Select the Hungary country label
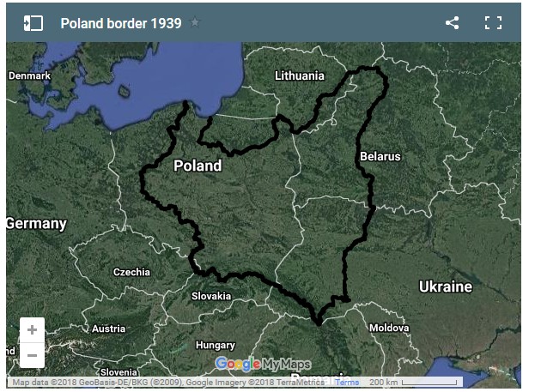 click(215, 345)
